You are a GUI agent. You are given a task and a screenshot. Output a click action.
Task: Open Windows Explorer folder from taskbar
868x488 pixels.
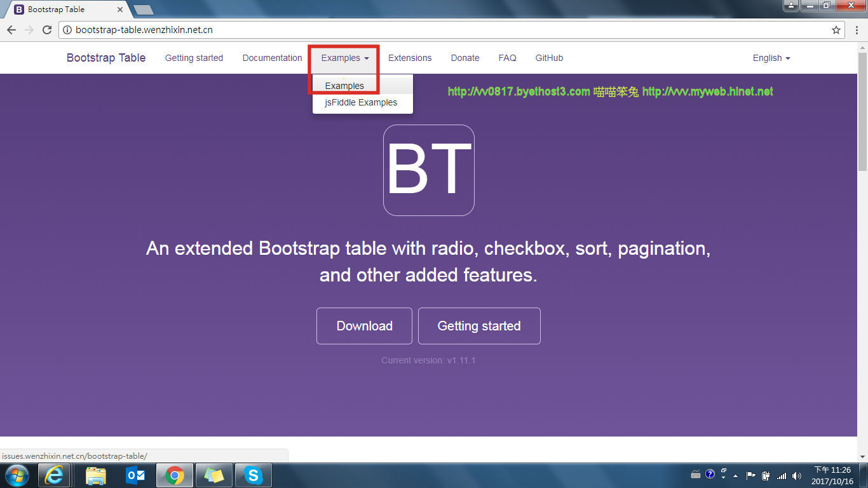click(96, 475)
